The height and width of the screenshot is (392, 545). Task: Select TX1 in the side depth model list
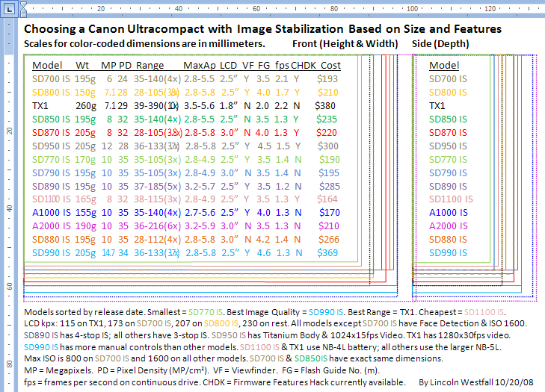click(x=437, y=105)
